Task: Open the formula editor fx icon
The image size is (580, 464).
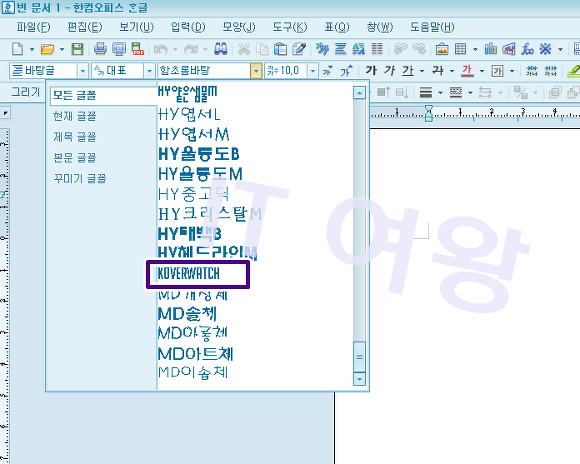Action: tap(527, 49)
